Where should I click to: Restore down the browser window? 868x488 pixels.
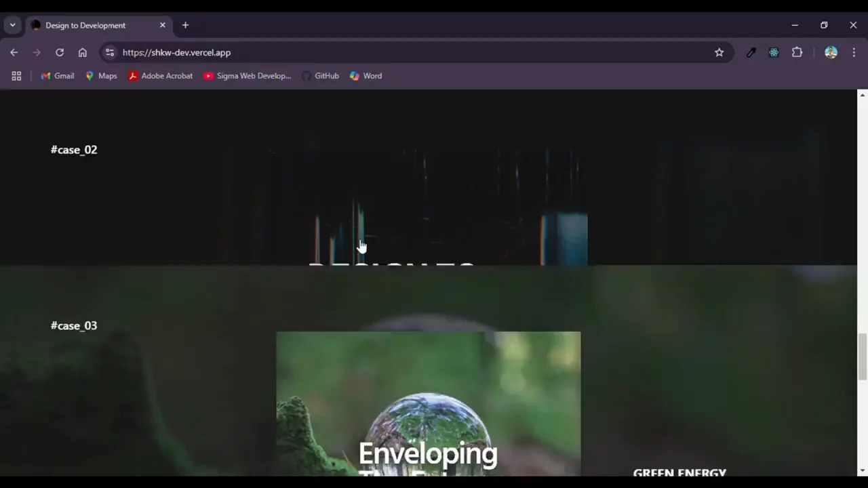point(824,25)
